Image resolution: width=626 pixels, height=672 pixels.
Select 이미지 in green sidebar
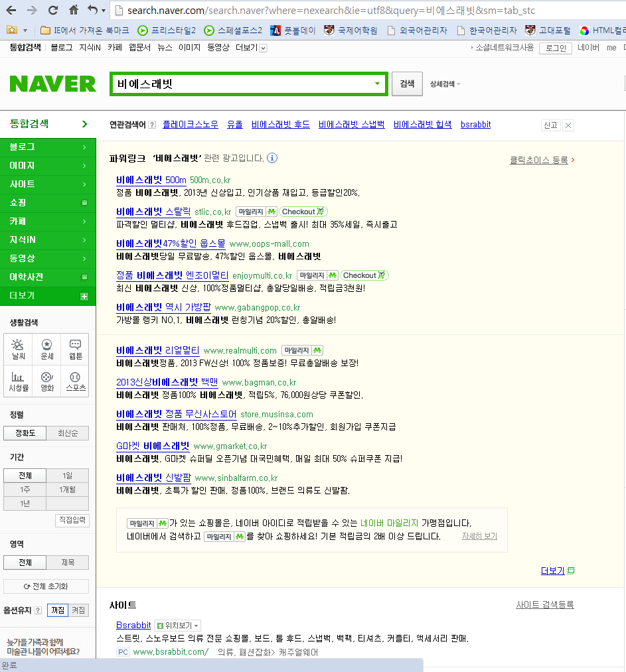[x=48, y=165]
